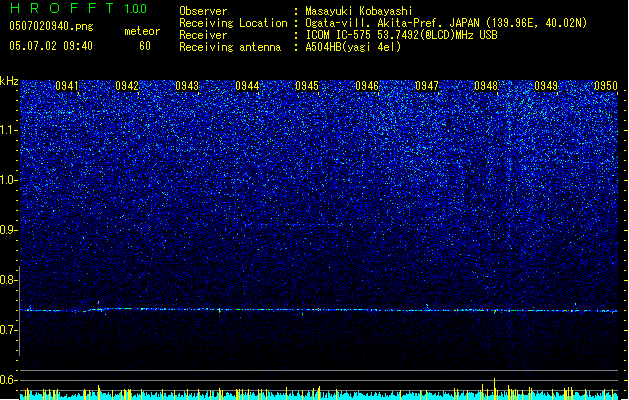Click the 0948 time marker

pos(486,86)
